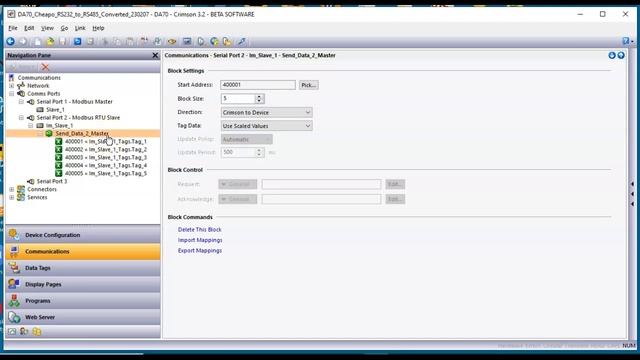Screen dimensions: 640x360
Task: Collapse the Comms Ports tree node
Action: point(12,93)
